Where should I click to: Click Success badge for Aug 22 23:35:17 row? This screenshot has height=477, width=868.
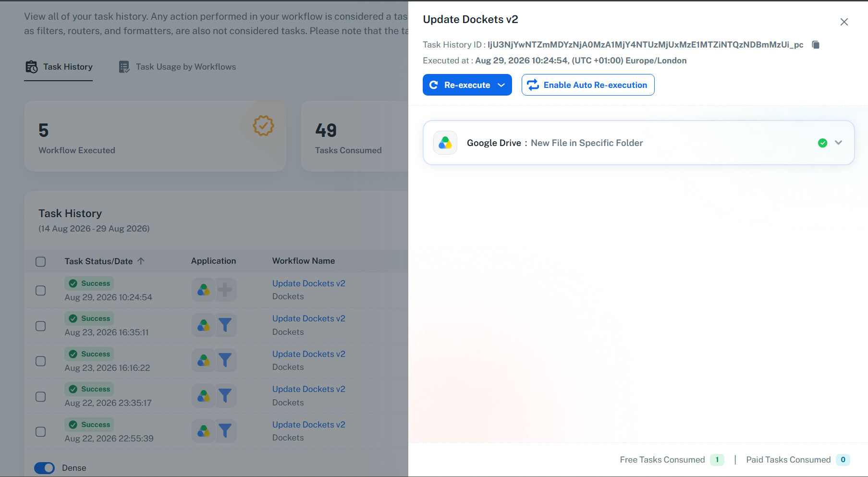(x=89, y=389)
